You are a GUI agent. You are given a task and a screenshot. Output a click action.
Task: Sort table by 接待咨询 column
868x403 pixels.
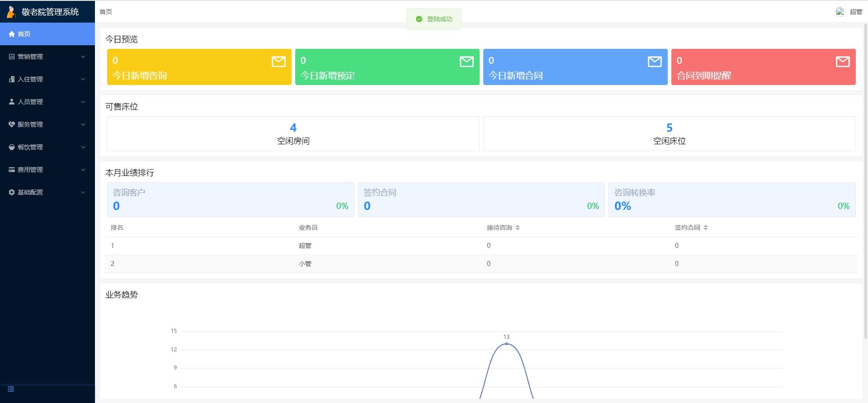point(518,228)
